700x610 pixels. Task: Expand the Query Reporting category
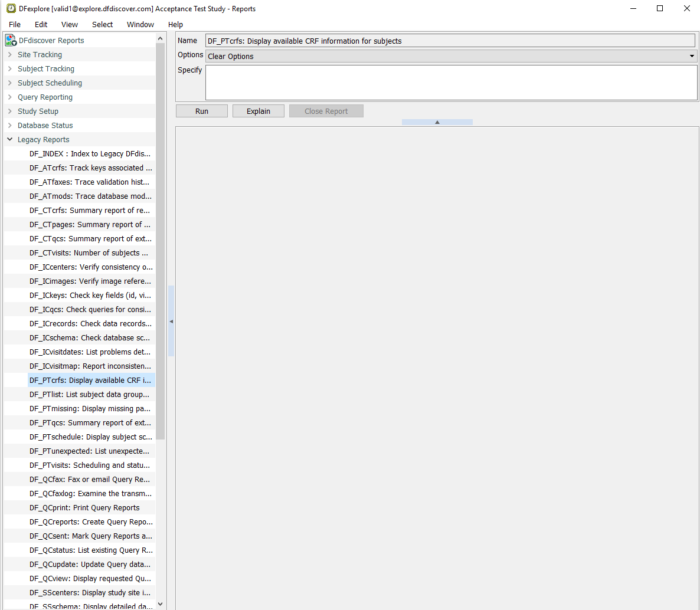tap(10, 97)
